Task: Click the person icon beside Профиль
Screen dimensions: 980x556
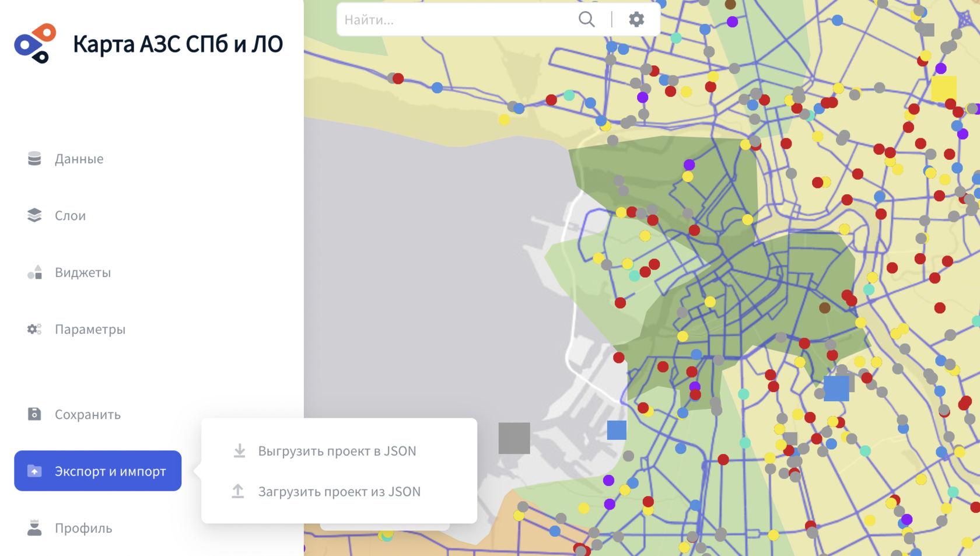Action: pyautogui.click(x=34, y=527)
